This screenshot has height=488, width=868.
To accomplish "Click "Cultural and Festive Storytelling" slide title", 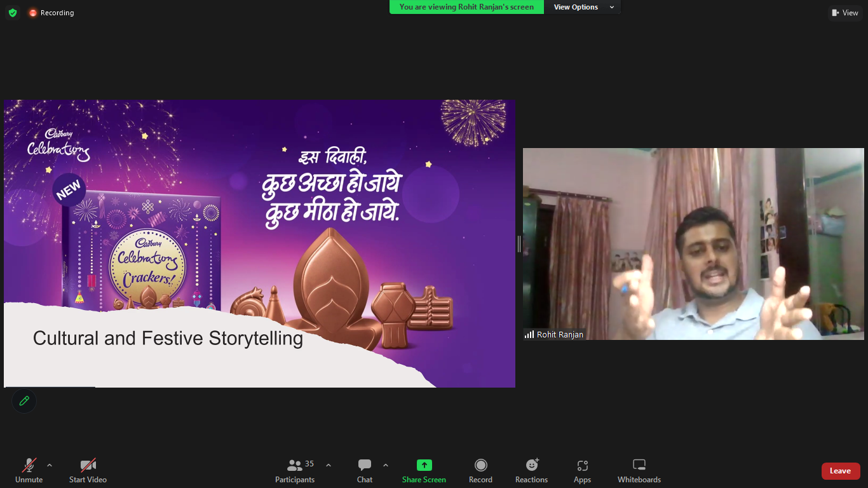I will click(168, 338).
